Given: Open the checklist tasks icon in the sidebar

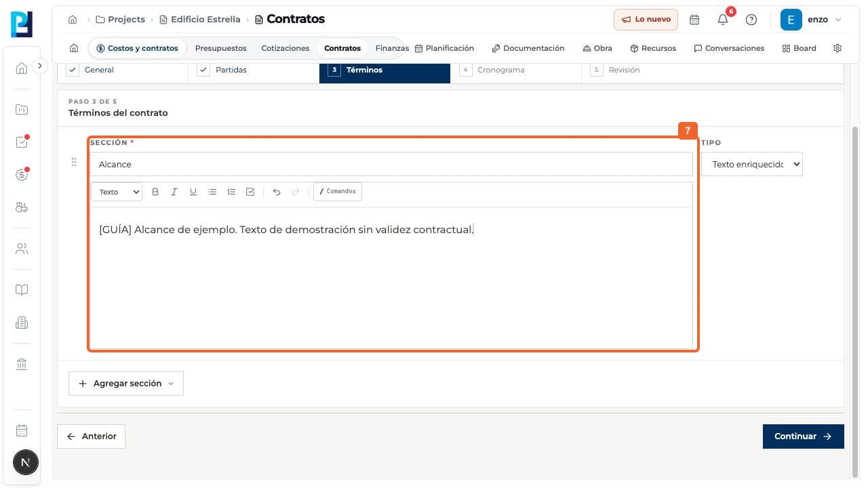Looking at the screenshot, I should click(22, 142).
